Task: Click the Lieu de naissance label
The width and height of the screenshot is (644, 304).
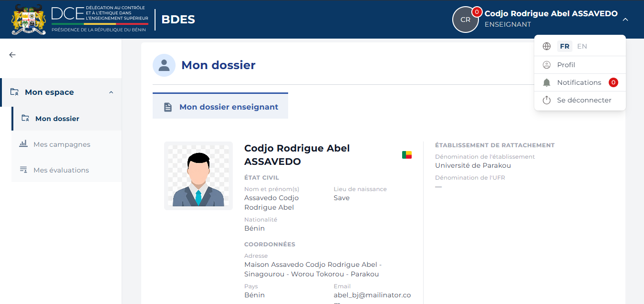Action: point(360,189)
